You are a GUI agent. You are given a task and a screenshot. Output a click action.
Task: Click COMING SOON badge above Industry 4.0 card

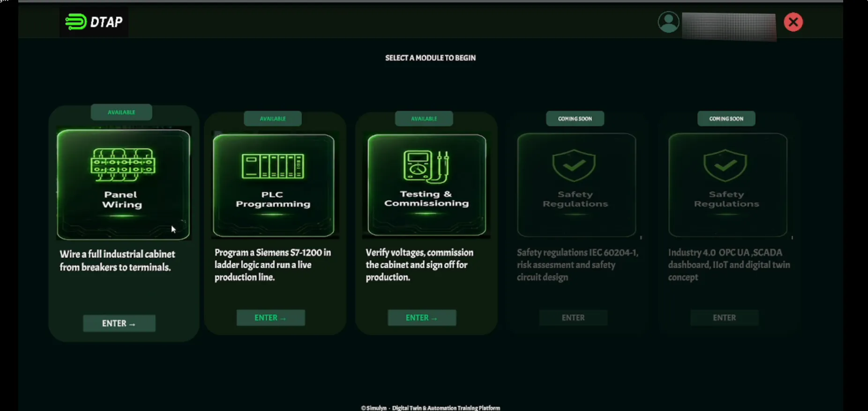pyautogui.click(x=726, y=119)
